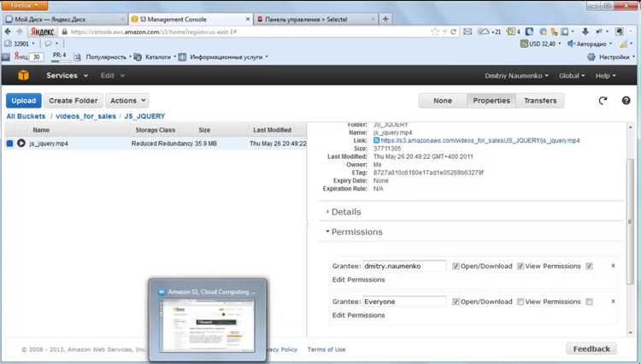Reload the page with the address bar refresh icon
The height and width of the screenshot is (364, 641).
click(453, 32)
